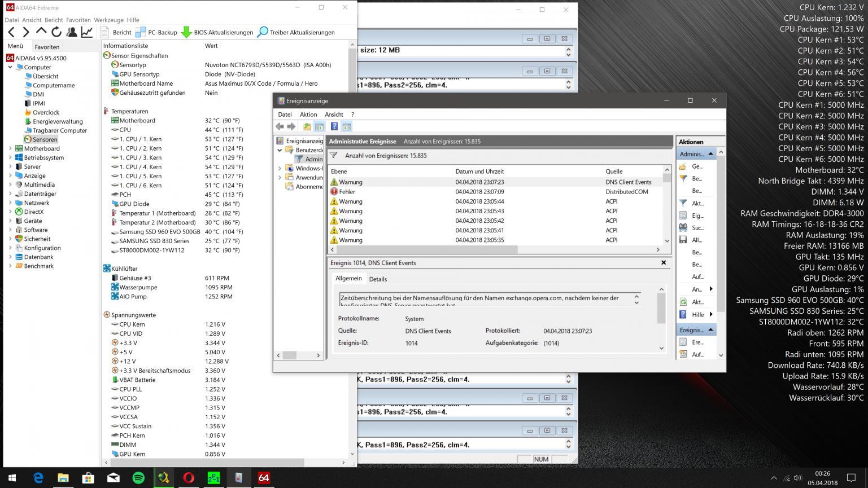
Task: Open the Hilfe menu in AIDA64
Action: click(x=133, y=20)
